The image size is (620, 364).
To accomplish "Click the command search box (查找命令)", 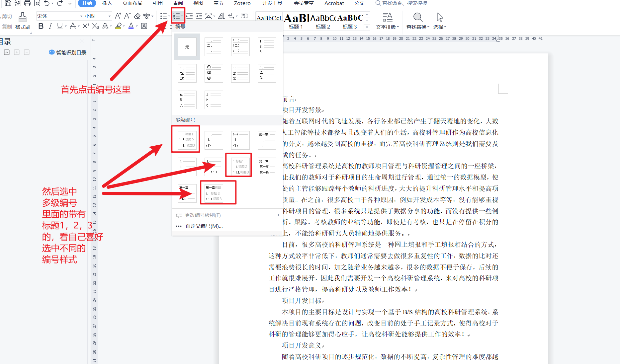I will [x=401, y=3].
